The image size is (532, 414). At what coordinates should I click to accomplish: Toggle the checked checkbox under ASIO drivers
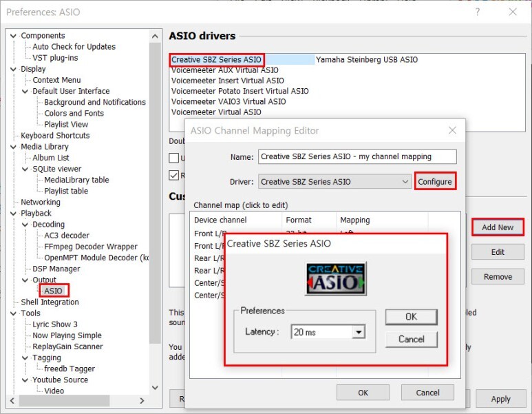point(173,175)
